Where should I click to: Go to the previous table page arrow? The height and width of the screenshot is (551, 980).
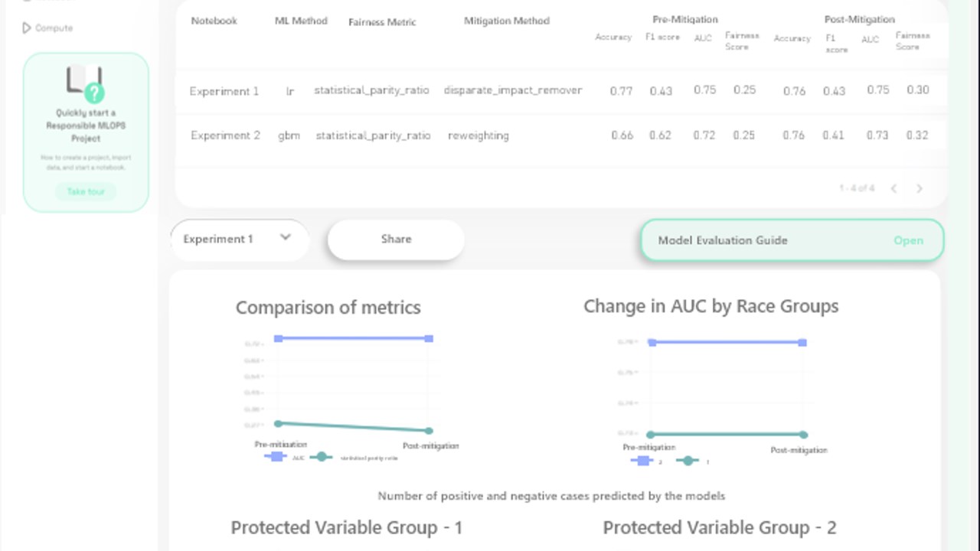pyautogui.click(x=893, y=188)
